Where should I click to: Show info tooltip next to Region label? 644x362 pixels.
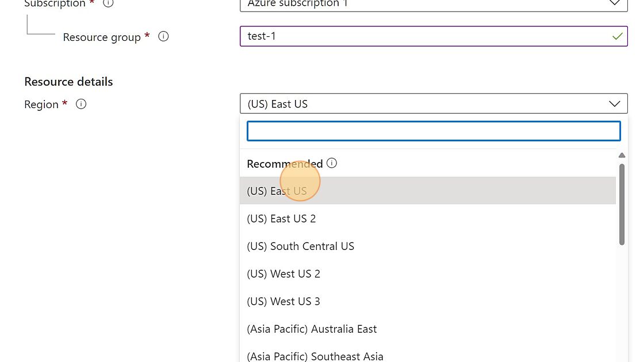click(x=81, y=104)
